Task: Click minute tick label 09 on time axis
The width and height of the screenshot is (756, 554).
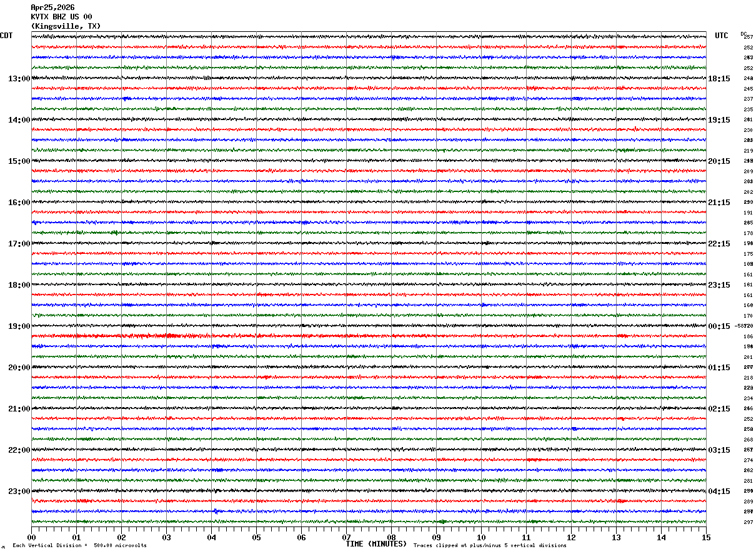Action: point(436,537)
